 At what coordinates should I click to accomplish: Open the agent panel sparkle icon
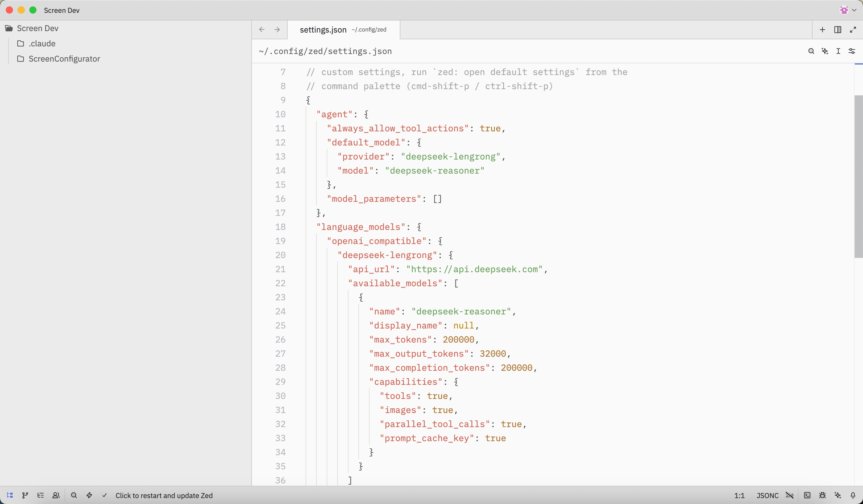click(838, 495)
